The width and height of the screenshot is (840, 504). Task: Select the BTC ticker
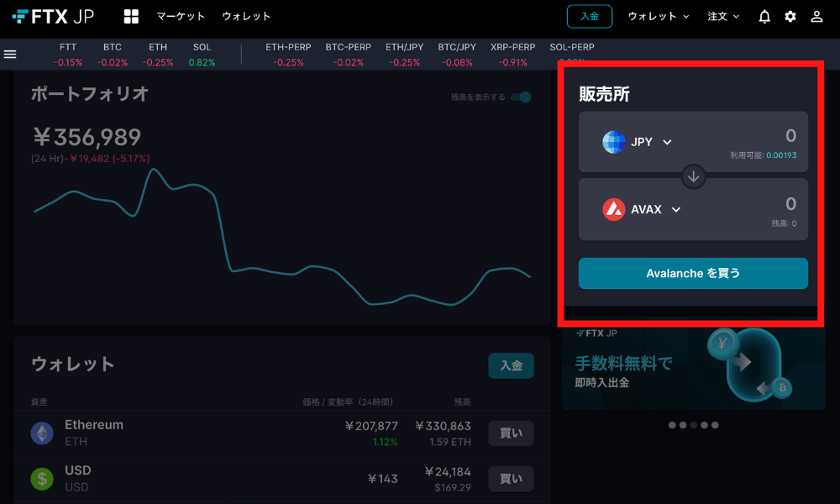click(113, 55)
